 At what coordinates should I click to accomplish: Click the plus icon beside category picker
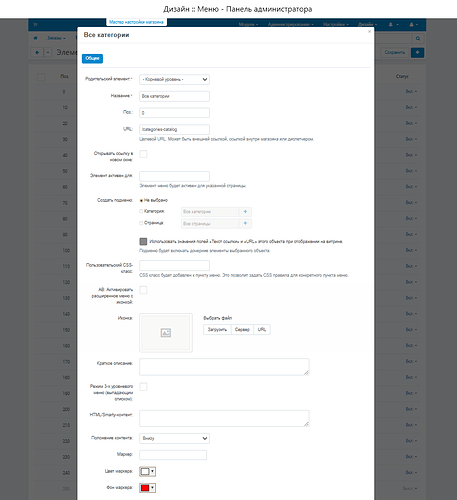pyautogui.click(x=245, y=212)
